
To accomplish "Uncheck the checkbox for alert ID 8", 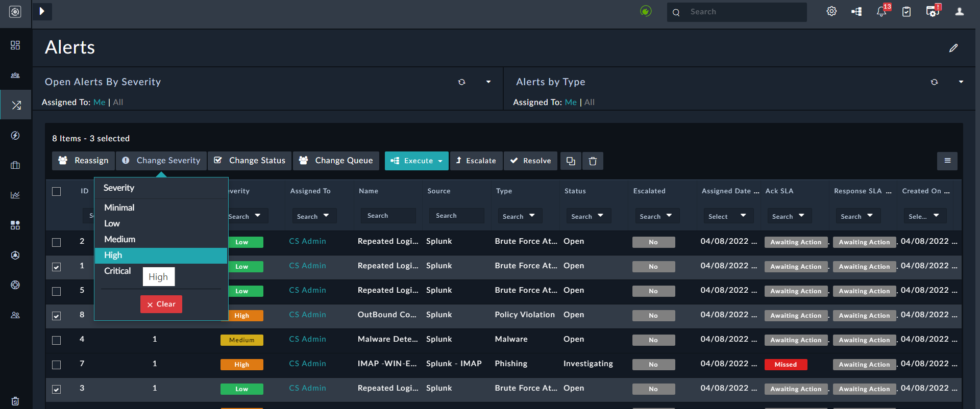I will click(57, 316).
